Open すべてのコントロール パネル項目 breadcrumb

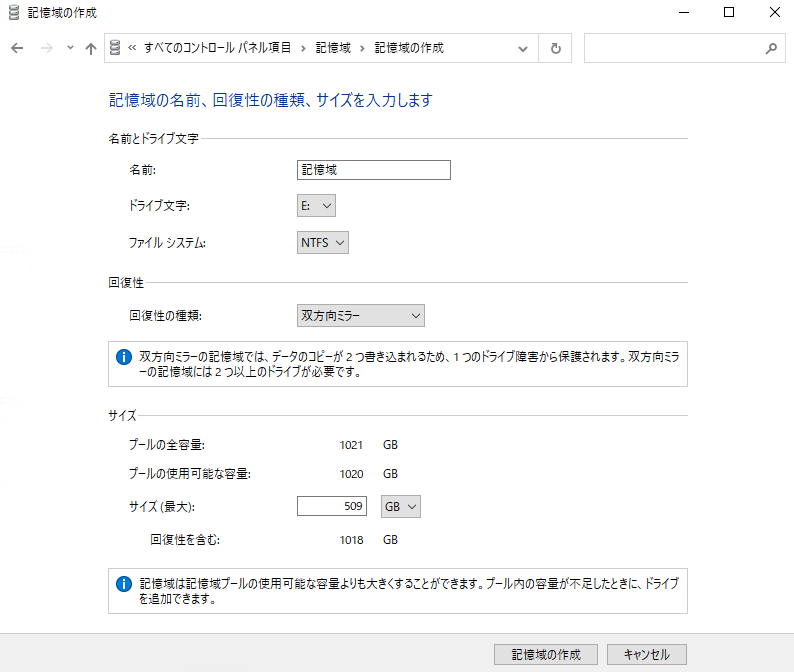217,48
